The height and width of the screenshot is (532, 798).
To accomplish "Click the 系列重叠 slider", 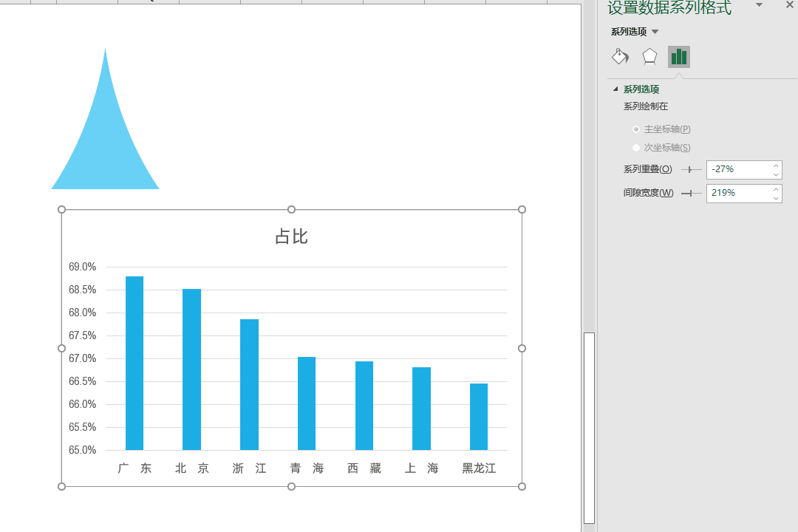I will [x=691, y=170].
